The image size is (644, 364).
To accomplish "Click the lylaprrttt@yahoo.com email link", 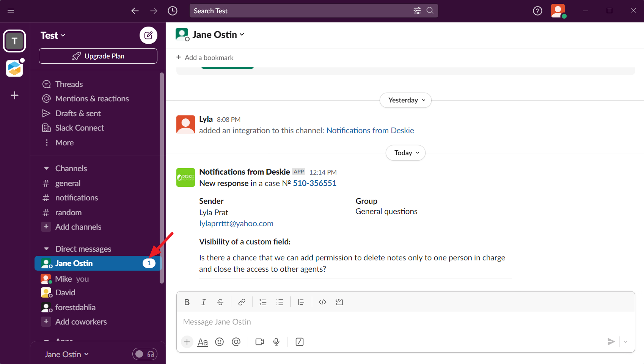I will tap(236, 224).
